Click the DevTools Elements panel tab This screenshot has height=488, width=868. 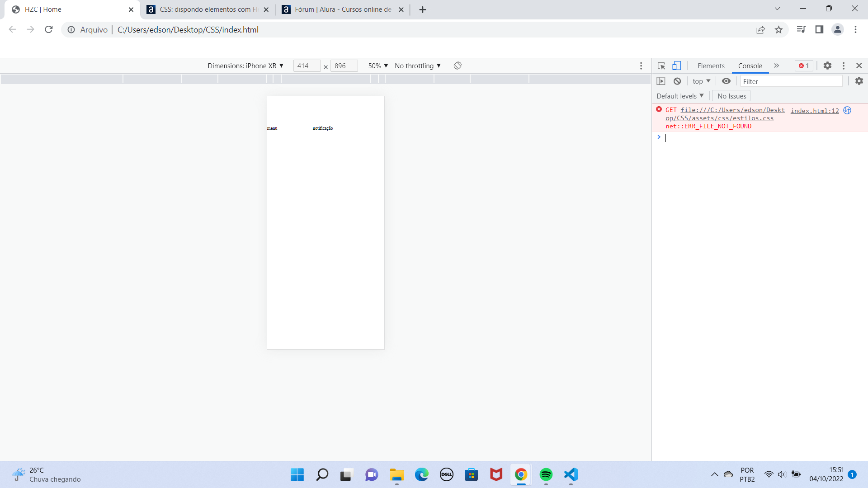click(x=711, y=66)
